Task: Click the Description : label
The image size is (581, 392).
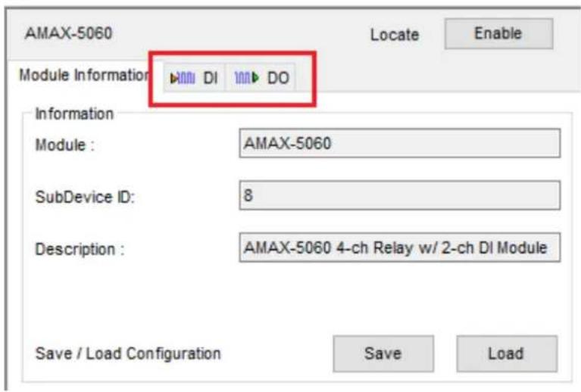Action: [x=80, y=249]
